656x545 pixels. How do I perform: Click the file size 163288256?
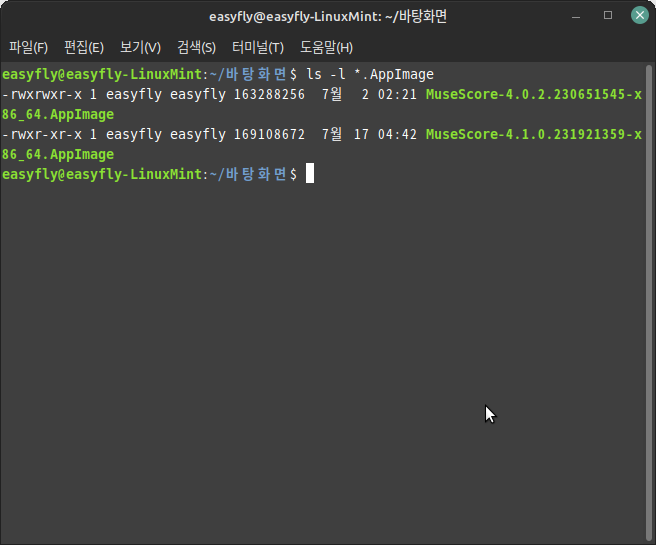pyautogui.click(x=269, y=95)
